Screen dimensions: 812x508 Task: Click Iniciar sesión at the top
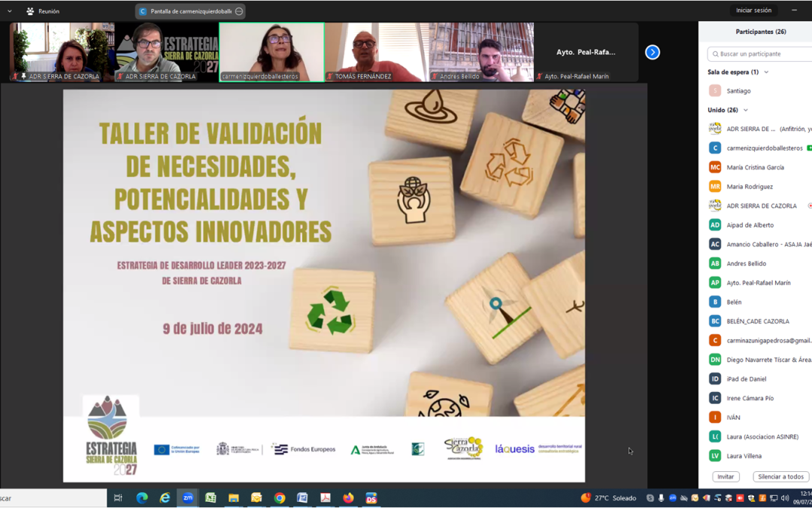click(x=753, y=11)
